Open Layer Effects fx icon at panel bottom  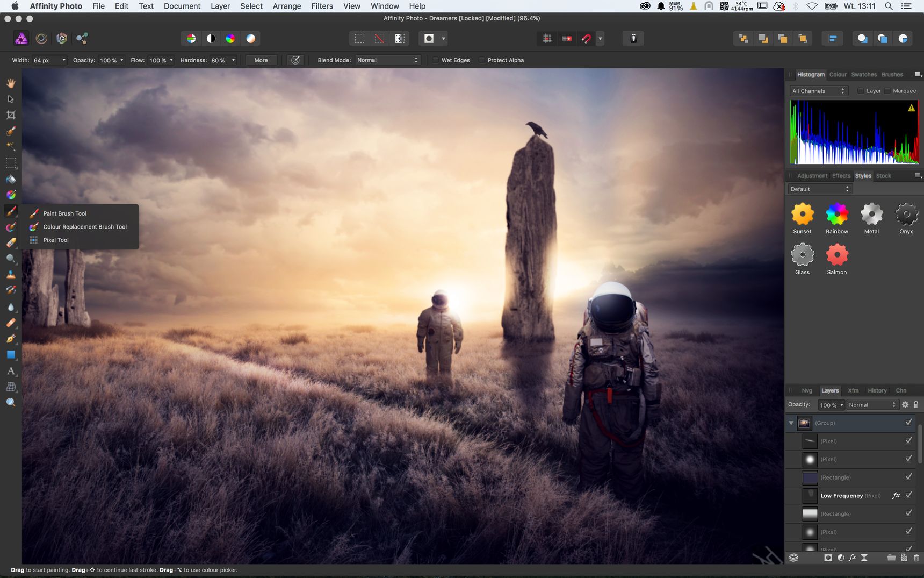click(x=853, y=558)
